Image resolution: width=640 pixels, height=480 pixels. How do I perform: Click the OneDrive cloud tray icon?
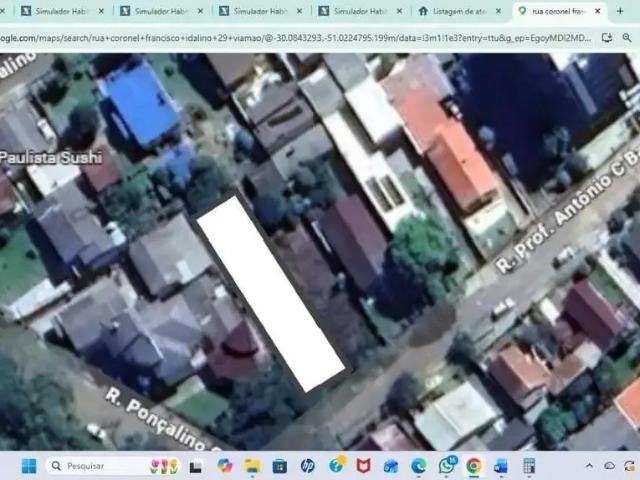tap(609, 466)
